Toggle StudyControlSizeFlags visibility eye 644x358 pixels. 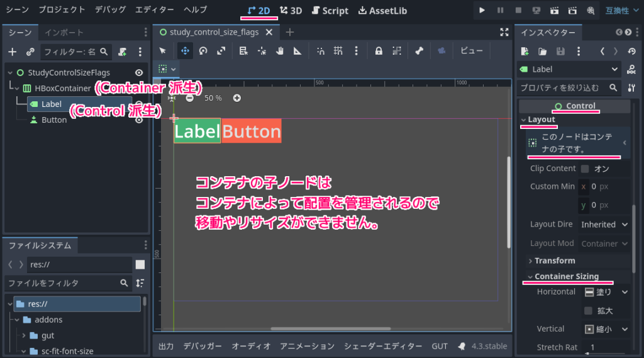click(x=139, y=73)
